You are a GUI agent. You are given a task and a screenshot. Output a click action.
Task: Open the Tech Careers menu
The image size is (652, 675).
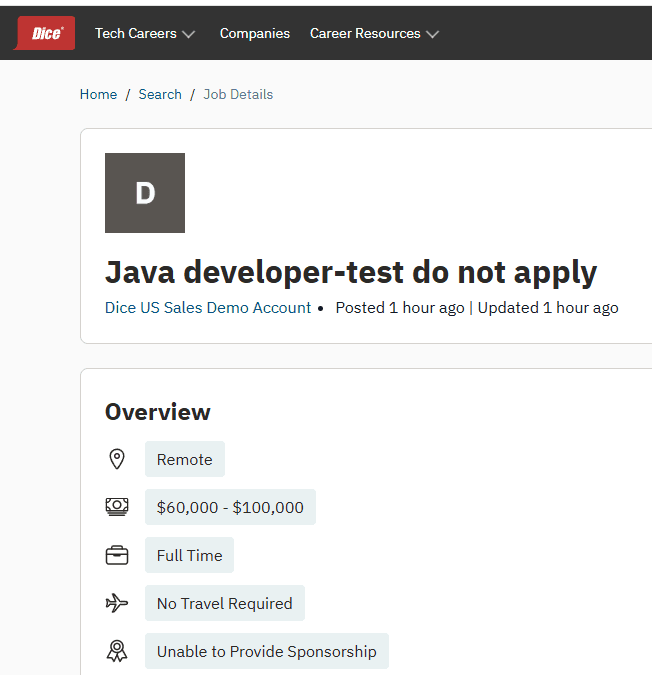(145, 34)
